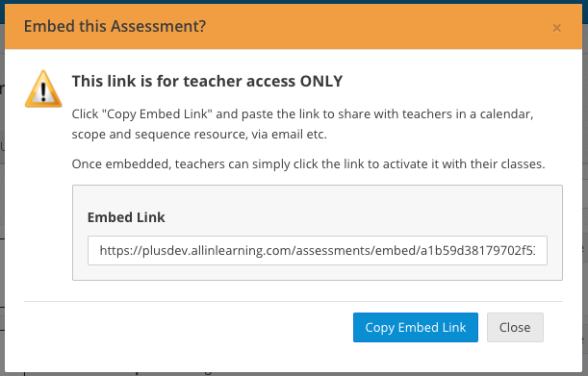The width and height of the screenshot is (588, 376).
Task: Click the "Embed this Assessment?" dialog title
Action: pyautogui.click(x=115, y=26)
